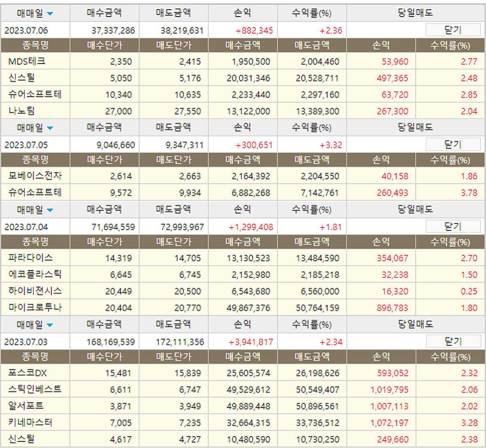The width and height of the screenshot is (486, 448).
Task: Click the 모베이스전자 stock name
Action: point(35,176)
